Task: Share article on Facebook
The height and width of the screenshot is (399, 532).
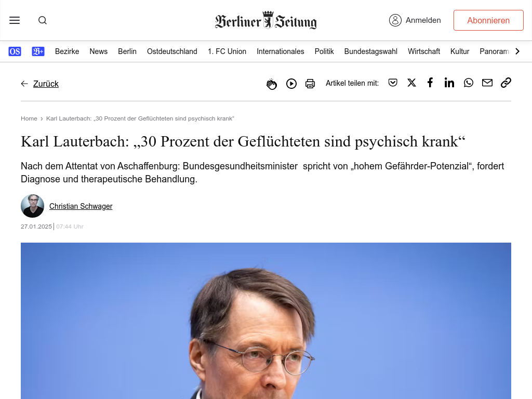Action: tap(430, 83)
